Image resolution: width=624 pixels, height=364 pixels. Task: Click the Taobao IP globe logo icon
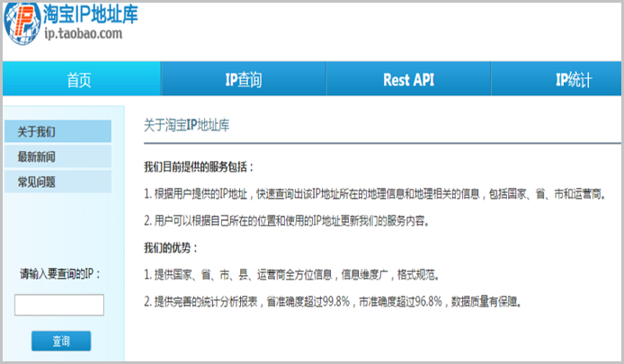coord(22,23)
